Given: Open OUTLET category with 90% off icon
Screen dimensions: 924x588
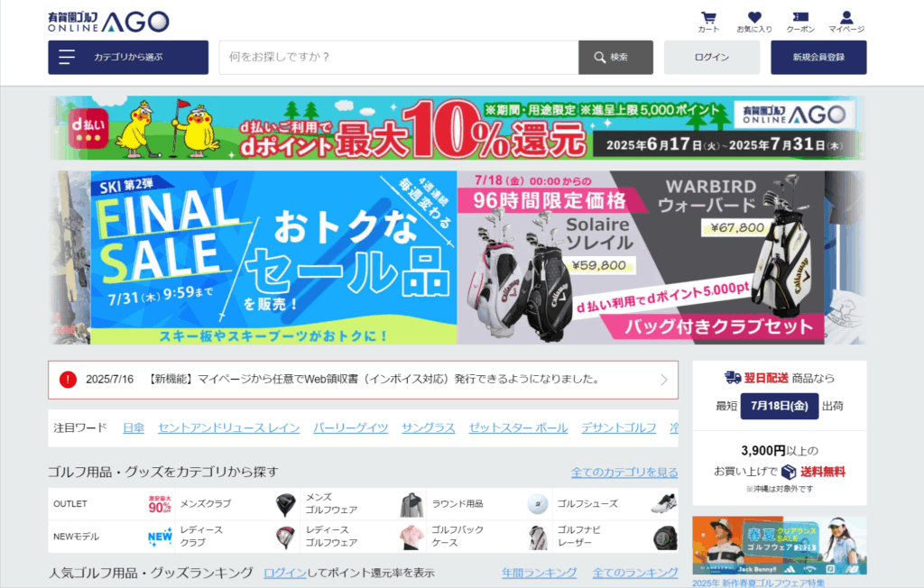Looking at the screenshot, I should coord(111,504).
